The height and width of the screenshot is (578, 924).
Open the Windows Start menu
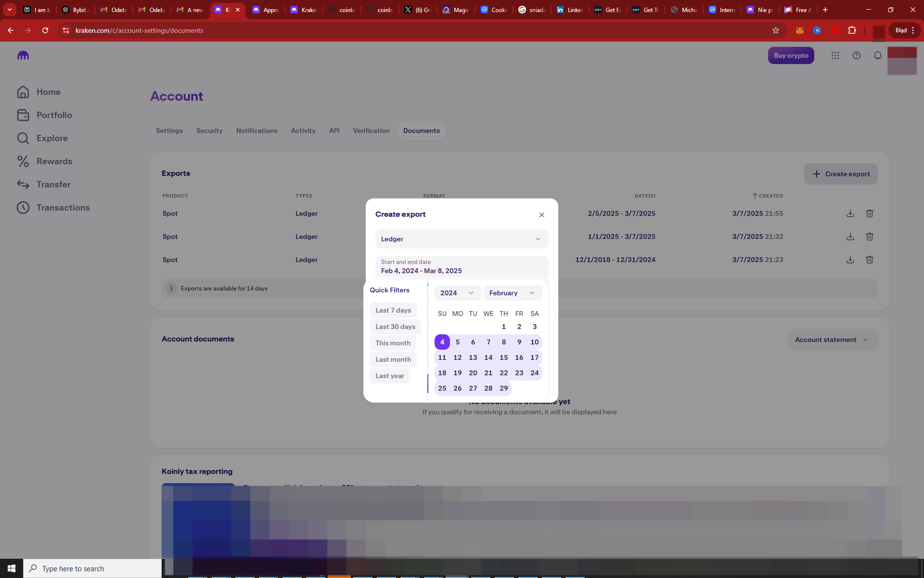pyautogui.click(x=12, y=568)
